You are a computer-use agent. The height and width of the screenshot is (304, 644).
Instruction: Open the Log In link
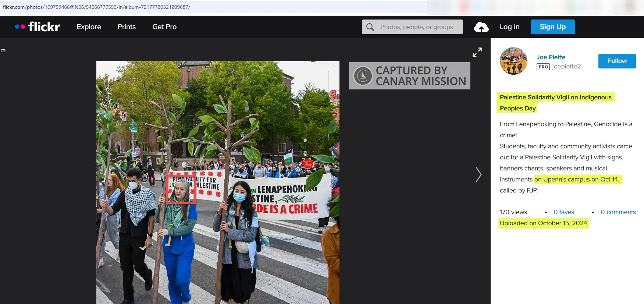pyautogui.click(x=509, y=27)
